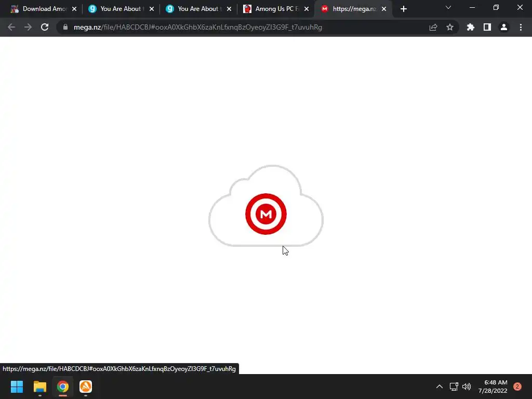The width and height of the screenshot is (532, 399).
Task: Close the Download Among Us tab
Action: [74, 9]
